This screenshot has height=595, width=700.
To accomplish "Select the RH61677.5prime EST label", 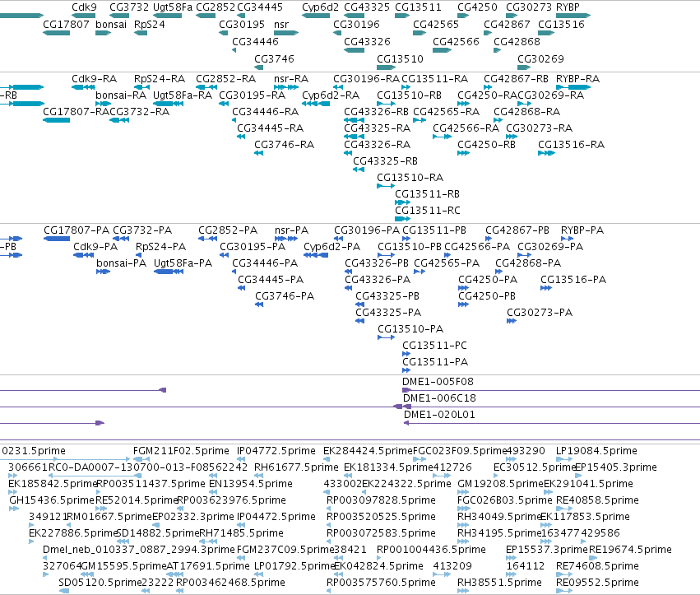I will pyautogui.click(x=296, y=467).
